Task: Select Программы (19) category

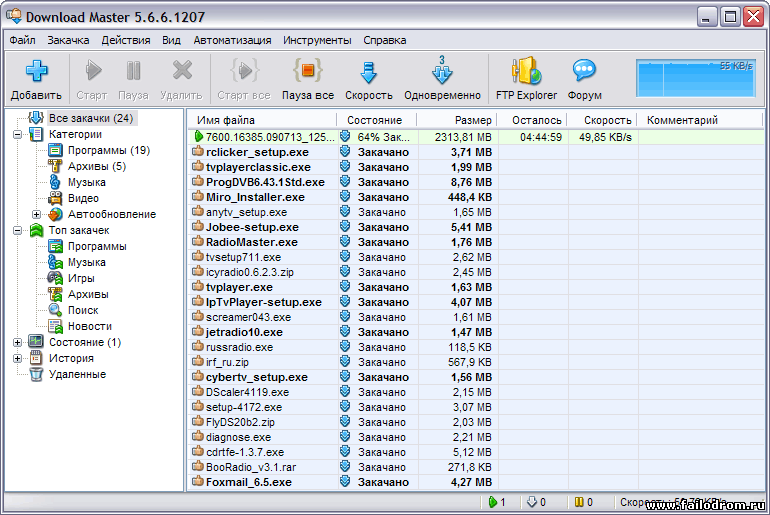Action: [109, 150]
